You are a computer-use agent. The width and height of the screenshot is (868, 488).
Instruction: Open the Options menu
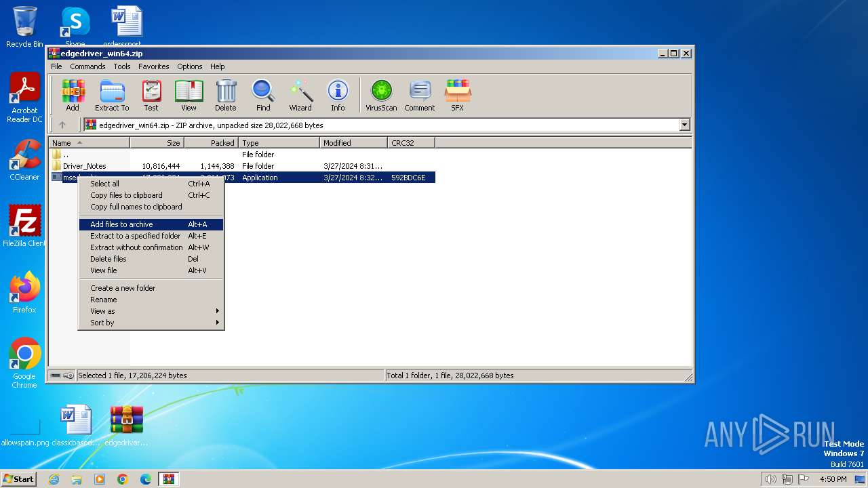click(190, 66)
